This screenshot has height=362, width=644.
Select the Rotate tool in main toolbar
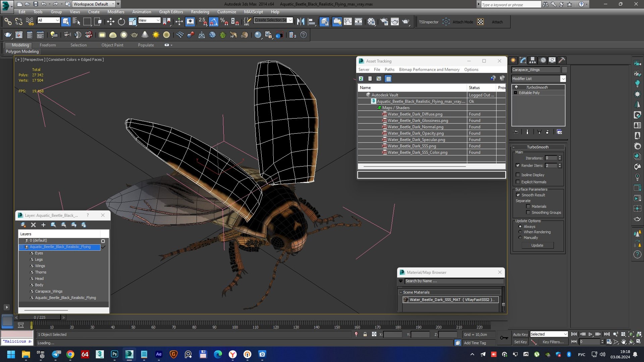point(121,22)
